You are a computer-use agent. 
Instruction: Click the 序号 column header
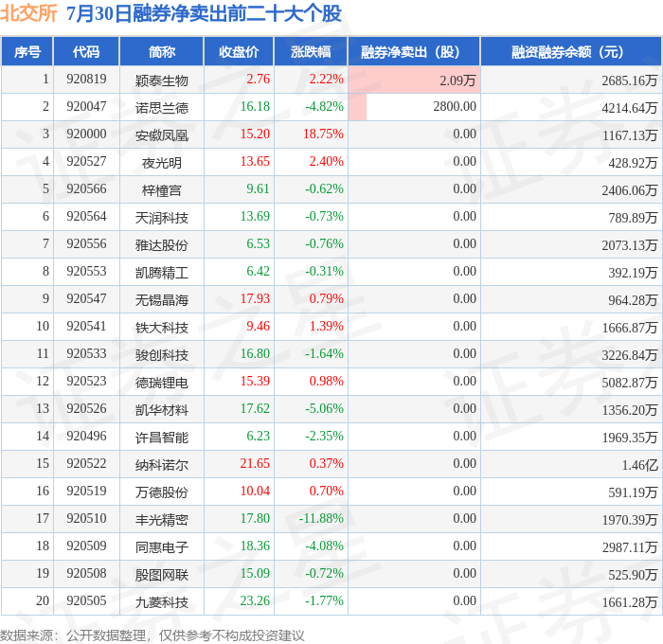tap(27, 51)
